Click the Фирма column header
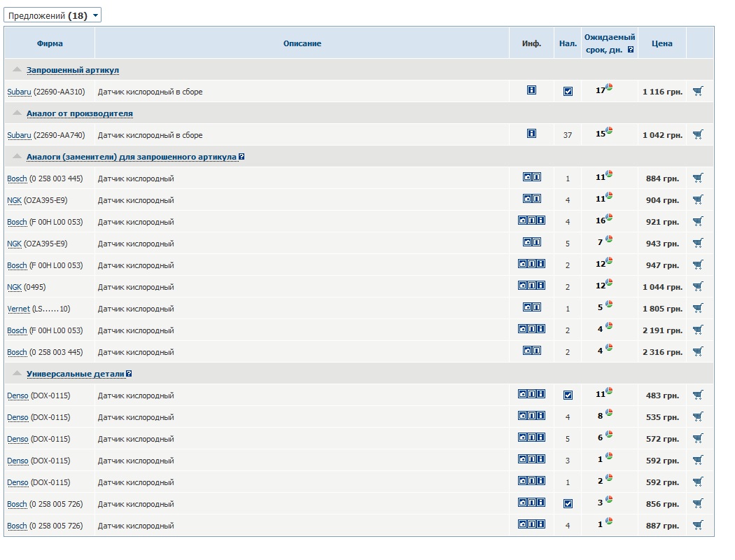Viewport: 735px width, 560px height. coord(50,43)
